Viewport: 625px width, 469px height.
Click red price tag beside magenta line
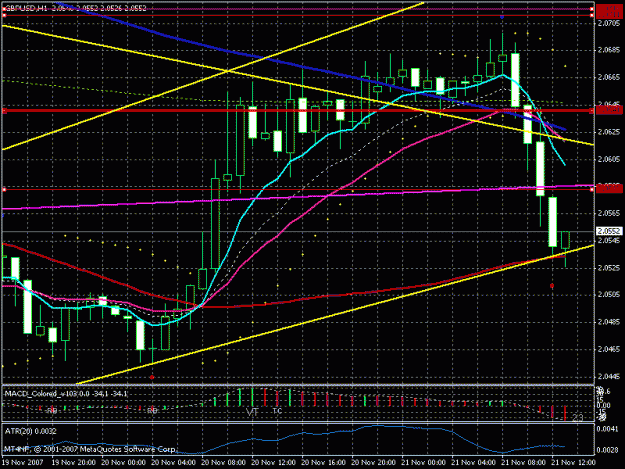[x=609, y=188]
